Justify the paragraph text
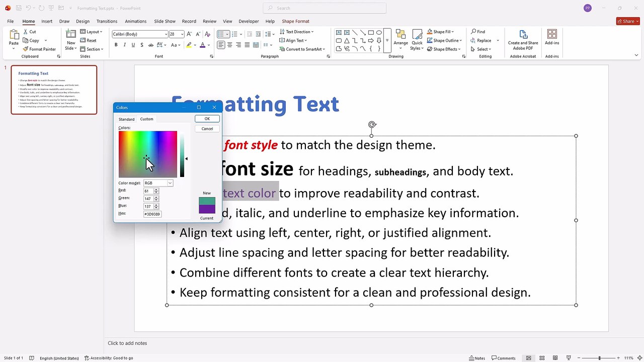This screenshot has height=362, width=644. 247,45
